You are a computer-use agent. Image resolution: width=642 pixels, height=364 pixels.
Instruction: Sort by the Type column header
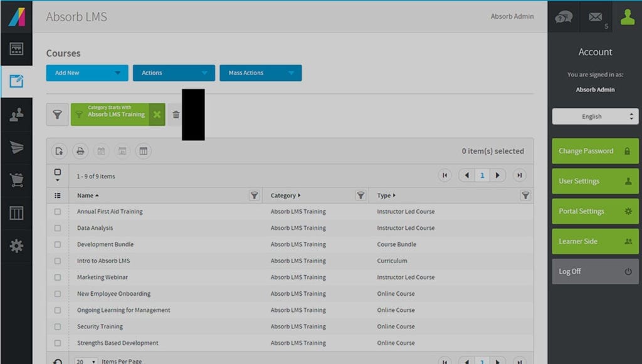[386, 195]
